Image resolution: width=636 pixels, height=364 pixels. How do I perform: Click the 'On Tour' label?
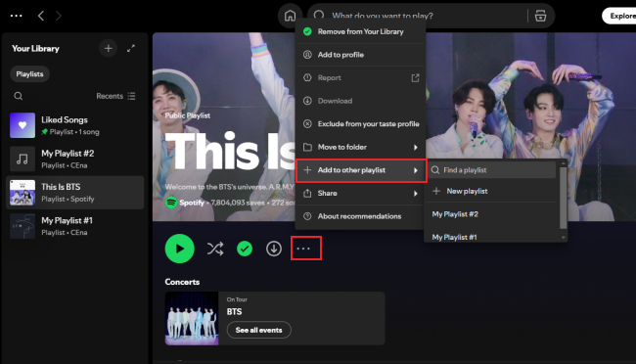(x=237, y=299)
